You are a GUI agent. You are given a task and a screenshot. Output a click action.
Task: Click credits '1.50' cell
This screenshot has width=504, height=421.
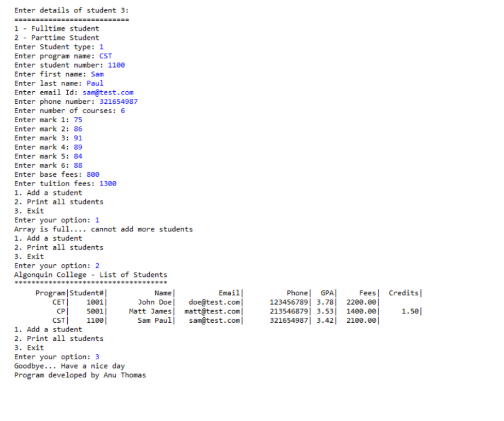click(410, 311)
